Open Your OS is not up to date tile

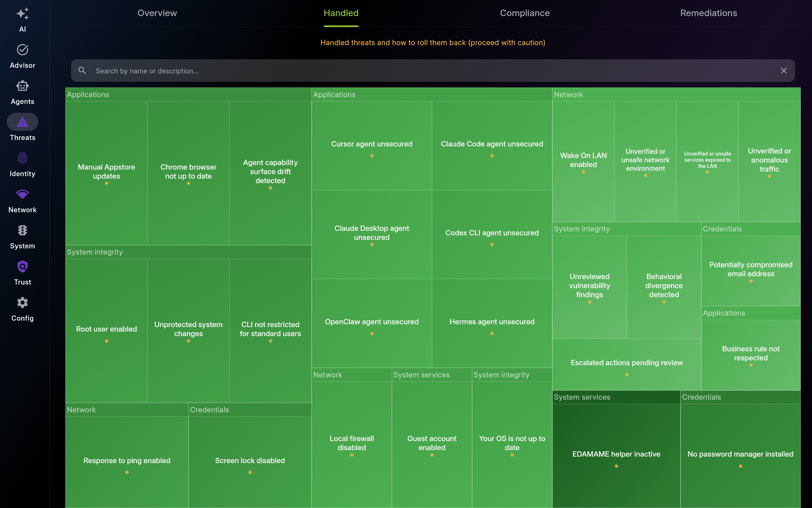[512, 444]
